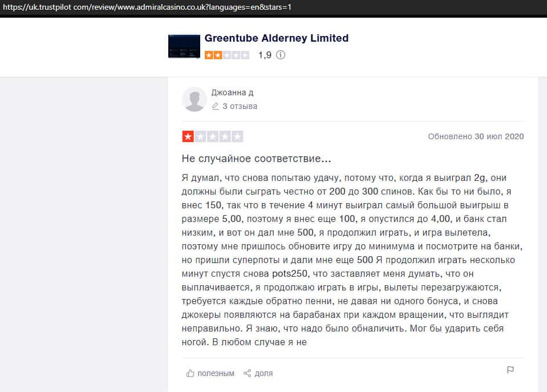The width and height of the screenshot is (547, 392).
Task: Open review title Не случайное соответствие
Action: [257, 159]
